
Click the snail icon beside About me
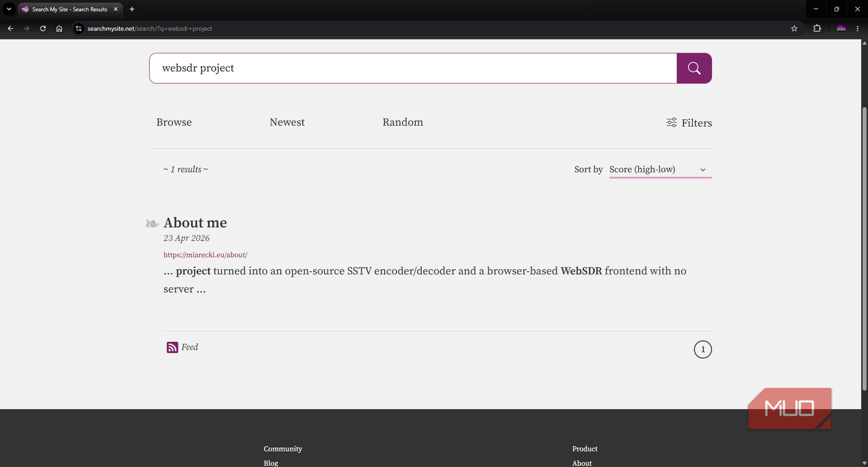click(152, 223)
